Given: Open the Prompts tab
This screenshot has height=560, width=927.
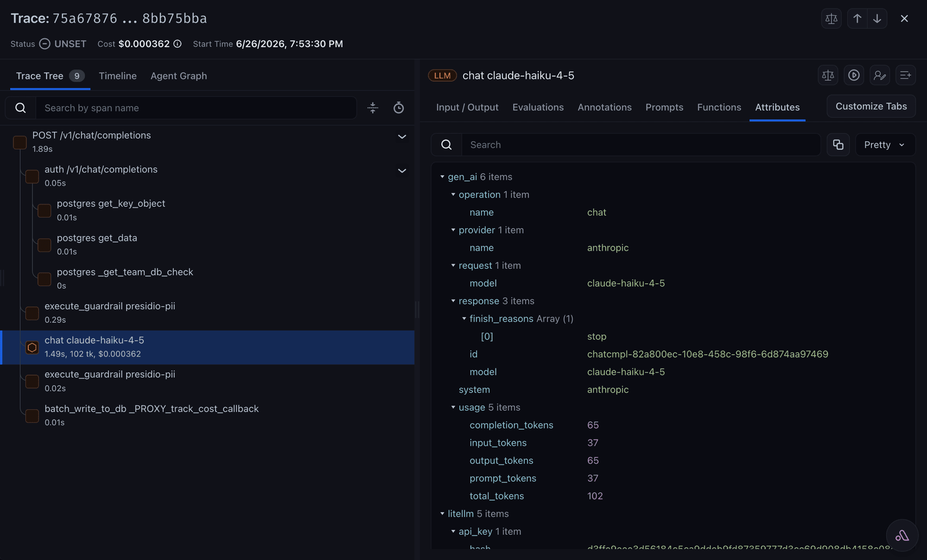Looking at the screenshot, I should coord(664,107).
